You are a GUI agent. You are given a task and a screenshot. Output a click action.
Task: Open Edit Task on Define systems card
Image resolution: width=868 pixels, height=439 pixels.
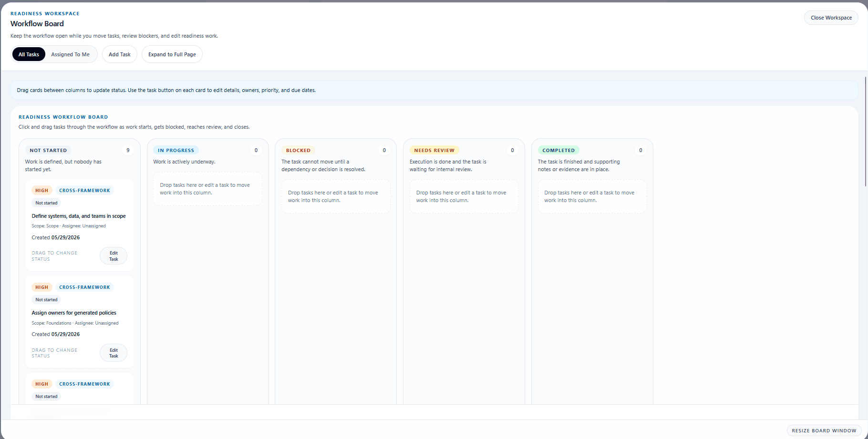point(114,256)
